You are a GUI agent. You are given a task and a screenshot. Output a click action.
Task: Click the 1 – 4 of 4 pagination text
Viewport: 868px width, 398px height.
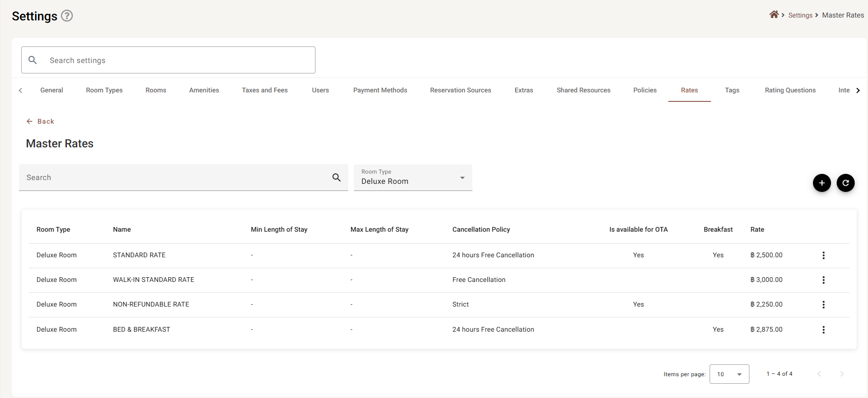click(x=779, y=374)
